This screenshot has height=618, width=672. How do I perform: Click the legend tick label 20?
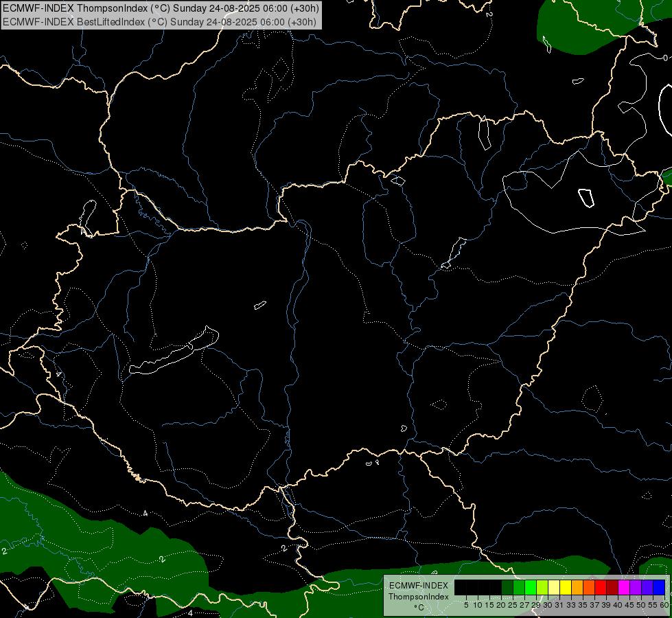[501, 605]
